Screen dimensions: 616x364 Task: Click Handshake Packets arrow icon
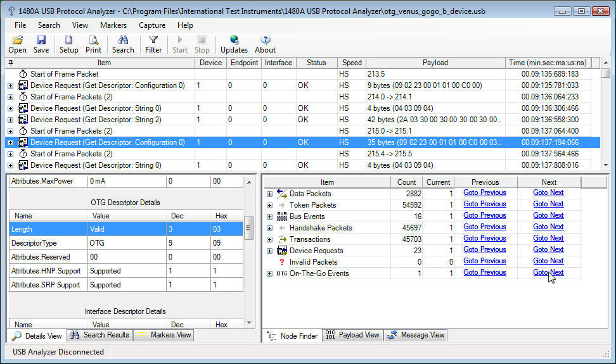(281, 227)
